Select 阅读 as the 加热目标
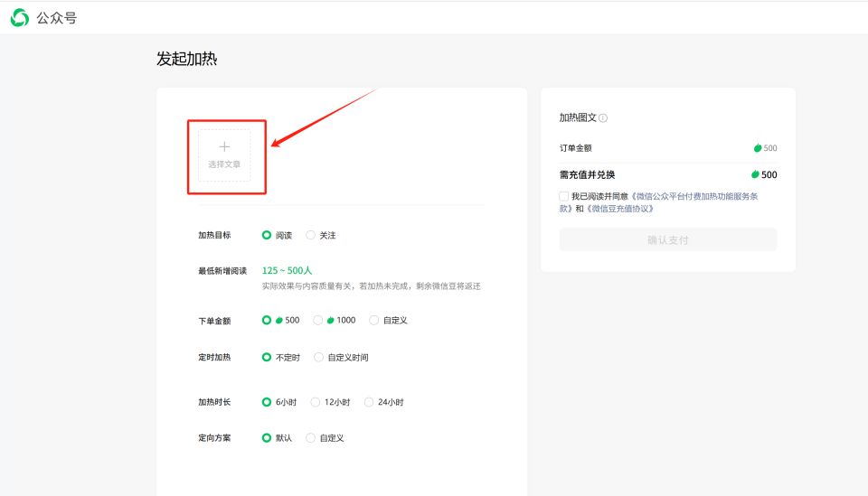 pyautogui.click(x=266, y=235)
